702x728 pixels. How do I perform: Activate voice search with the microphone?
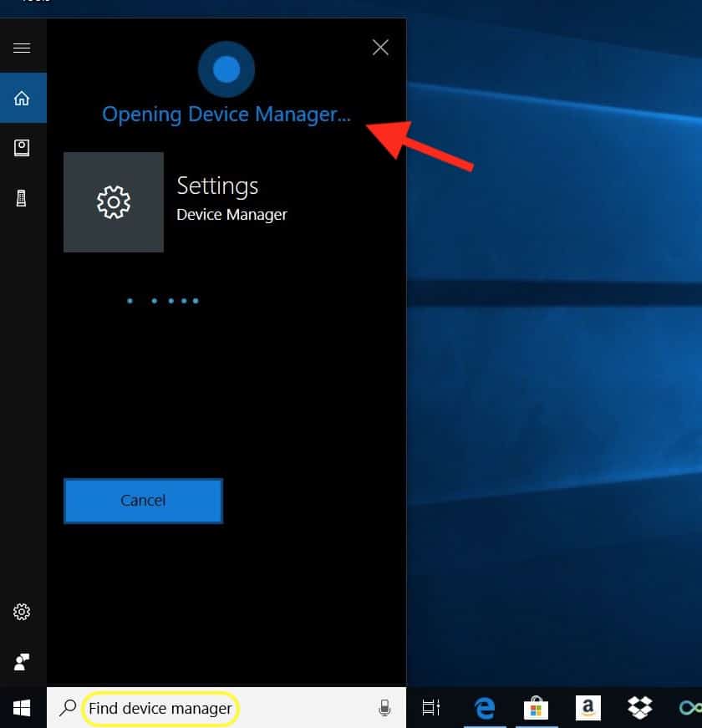tap(384, 708)
